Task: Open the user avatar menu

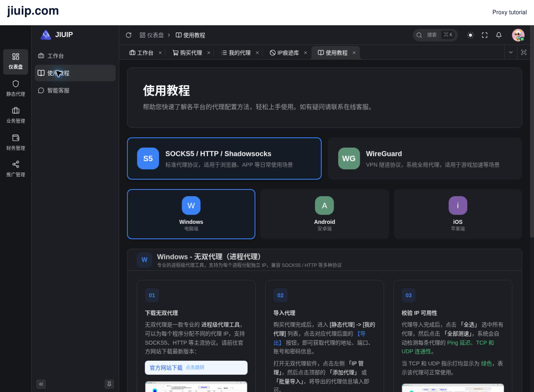Action: (518, 35)
